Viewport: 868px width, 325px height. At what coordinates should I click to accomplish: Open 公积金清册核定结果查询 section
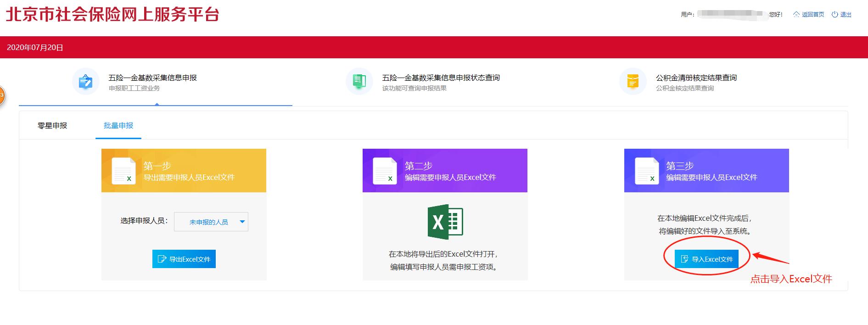pos(696,78)
